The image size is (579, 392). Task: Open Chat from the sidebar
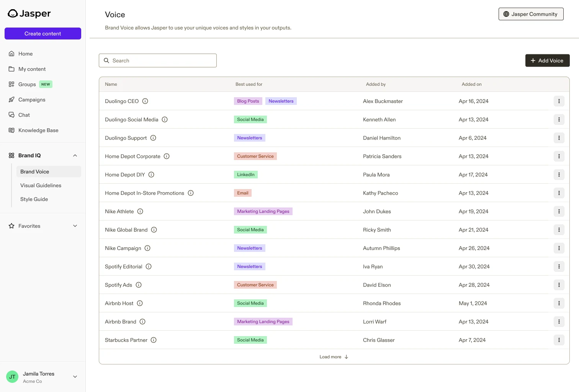[43, 115]
